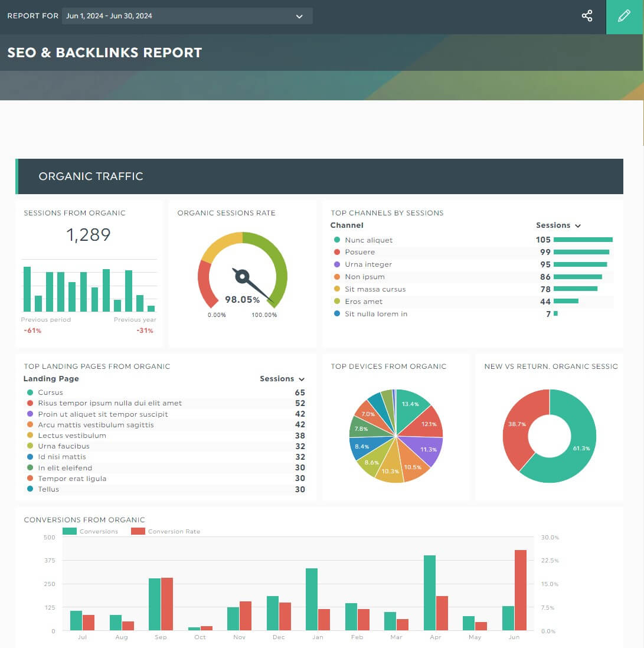Click the 10.5% orange pie slice
Image resolution: width=644 pixels, height=648 pixels.
point(412,465)
